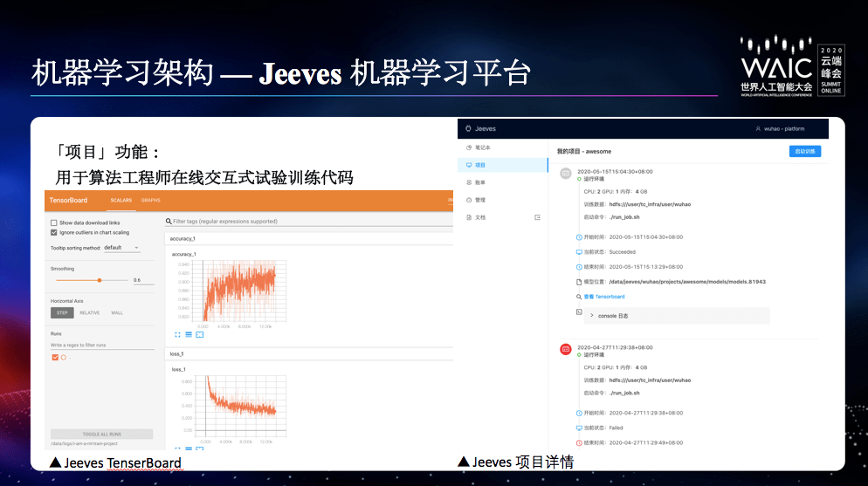Click green status dot under 2020-04-27 run
The height and width of the screenshot is (486, 868).
(x=579, y=355)
